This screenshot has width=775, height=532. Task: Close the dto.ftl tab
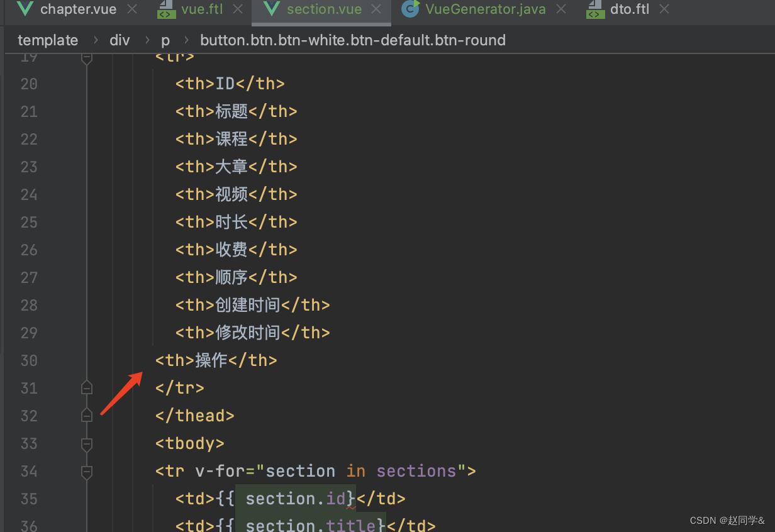pos(664,9)
